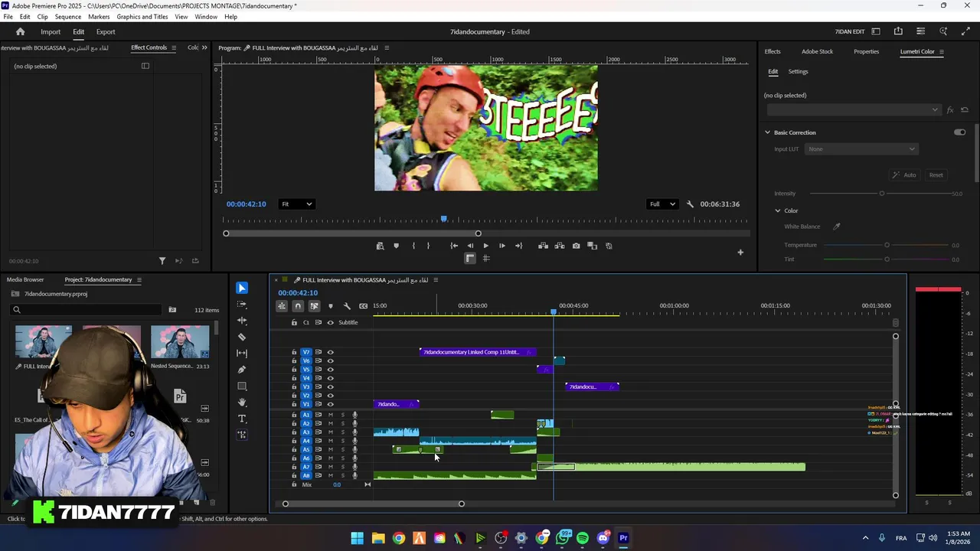Hide video track V3 output

[x=331, y=387]
